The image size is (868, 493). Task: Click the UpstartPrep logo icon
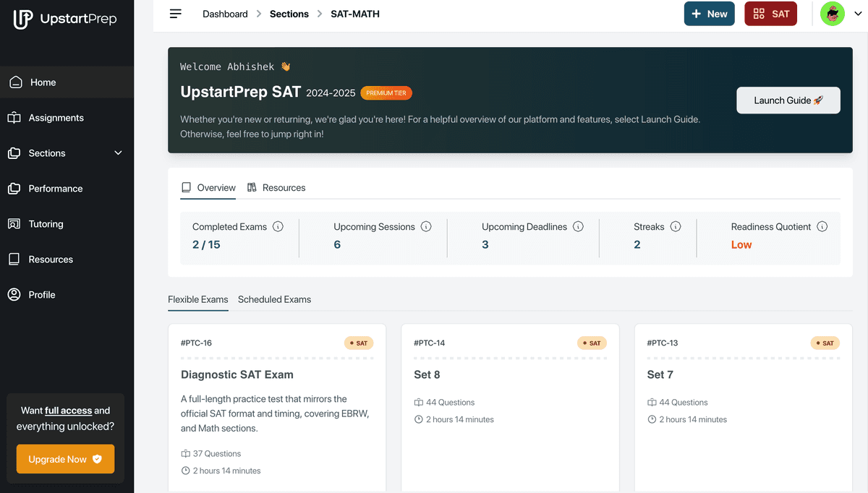23,19
